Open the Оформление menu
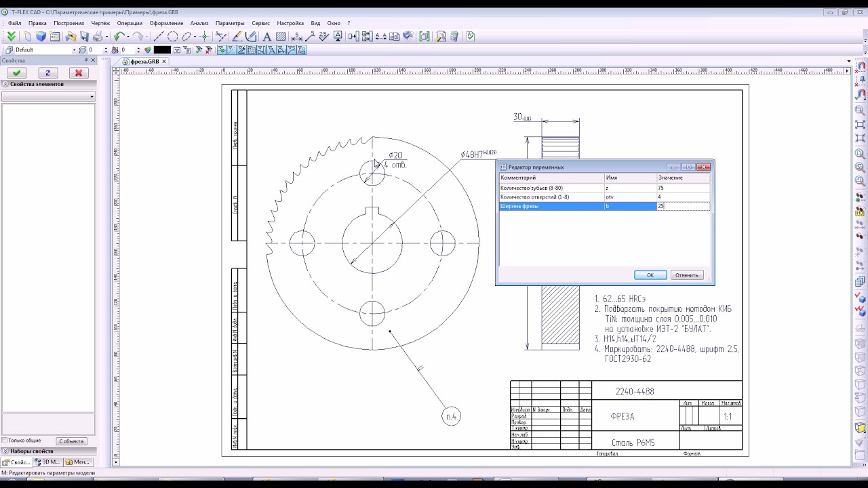This screenshot has height=488, width=868. (166, 23)
